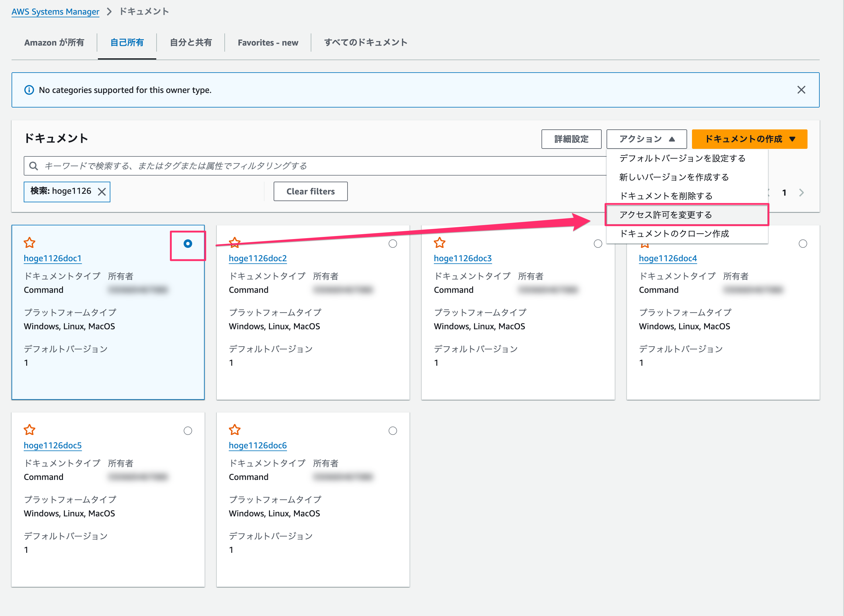Open the すべてのドキュメント tab
The width and height of the screenshot is (844, 616).
point(365,43)
